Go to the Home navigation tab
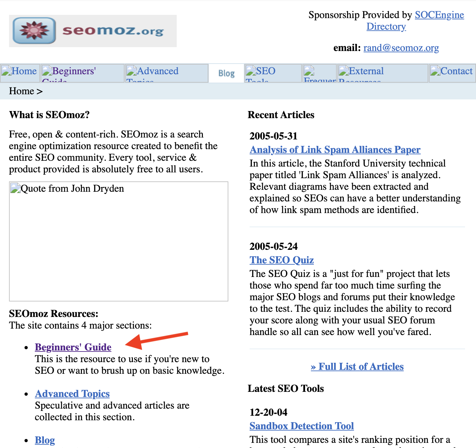Screen dimensions: 476x448 click(20, 73)
